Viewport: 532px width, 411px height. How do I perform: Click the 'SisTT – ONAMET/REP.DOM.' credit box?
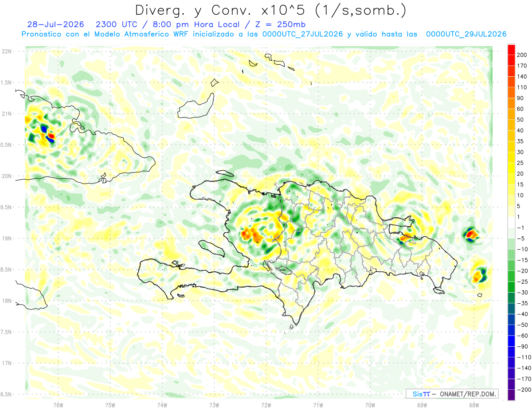pos(452,394)
